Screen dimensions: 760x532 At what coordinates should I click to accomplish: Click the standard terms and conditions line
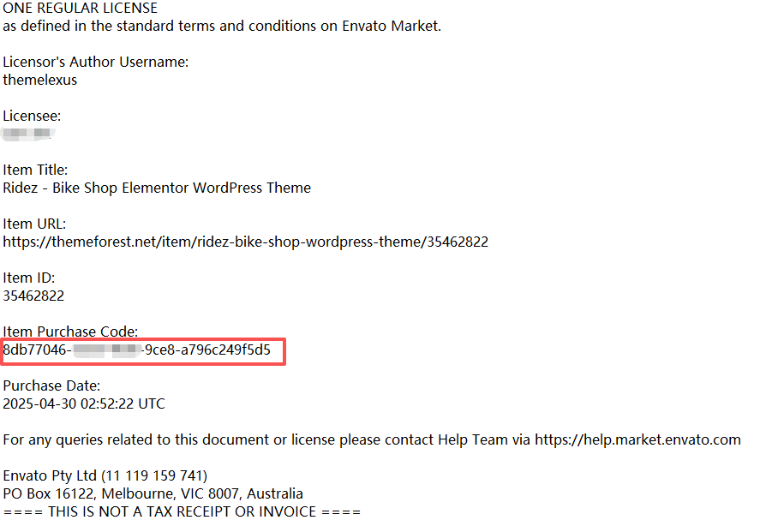click(222, 26)
